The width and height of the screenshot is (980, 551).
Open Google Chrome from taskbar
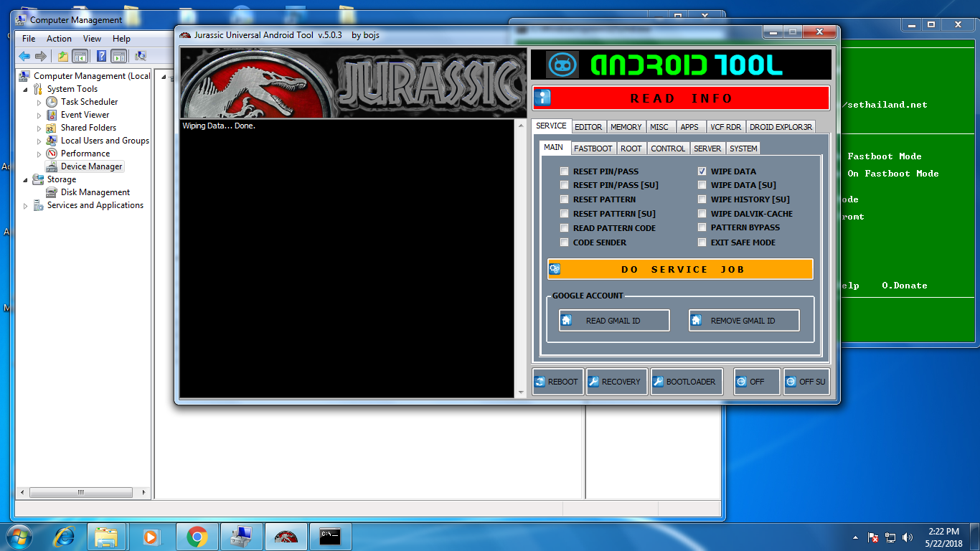pos(197,537)
